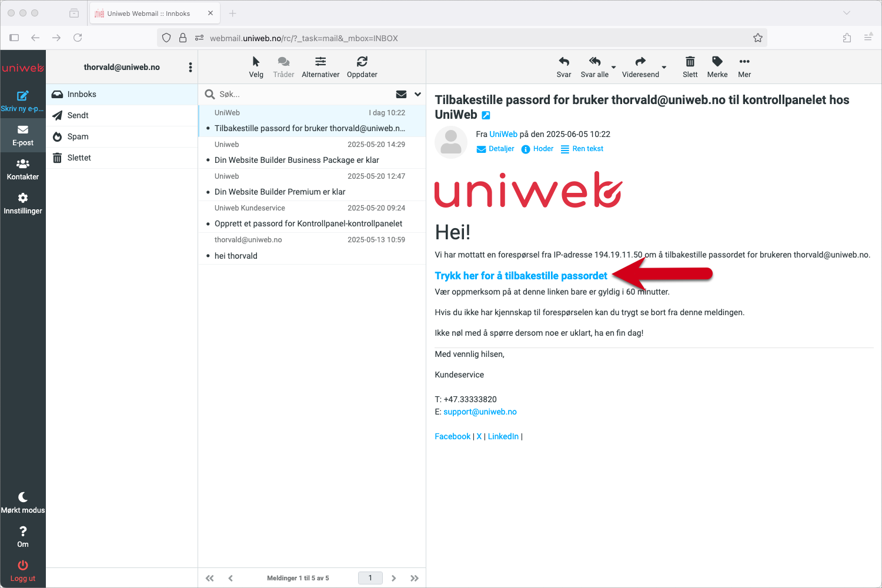
Task: Delete message with Slett trash icon
Action: click(690, 67)
